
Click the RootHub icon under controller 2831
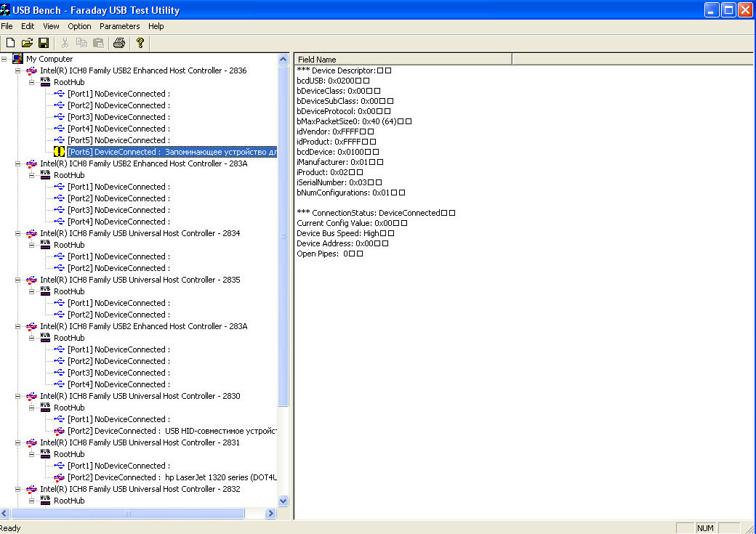click(x=45, y=453)
